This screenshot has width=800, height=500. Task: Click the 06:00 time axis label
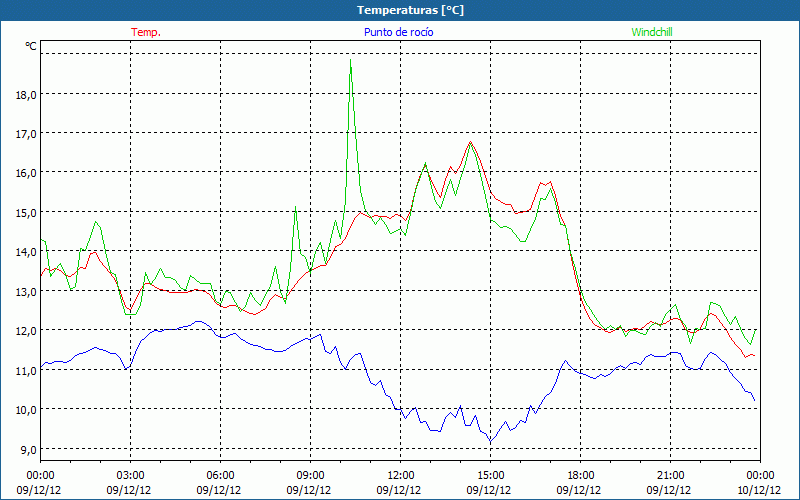pyautogui.click(x=220, y=476)
